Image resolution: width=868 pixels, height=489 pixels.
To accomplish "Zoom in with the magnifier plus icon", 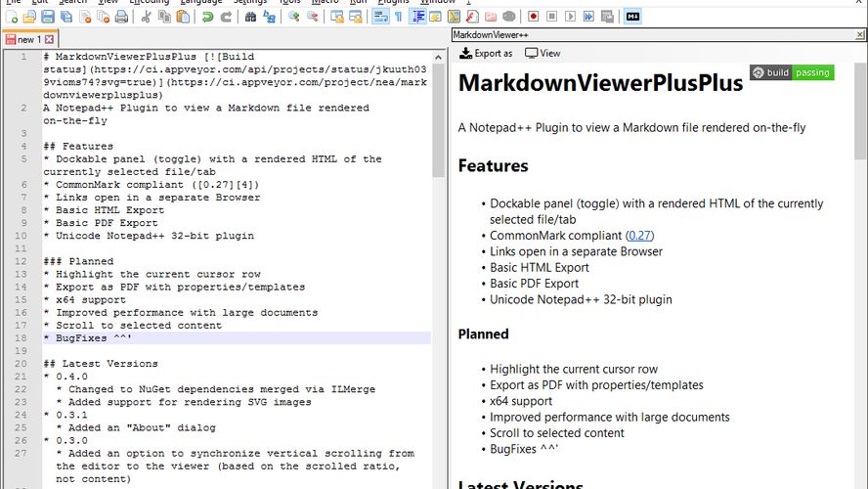I will (x=293, y=17).
